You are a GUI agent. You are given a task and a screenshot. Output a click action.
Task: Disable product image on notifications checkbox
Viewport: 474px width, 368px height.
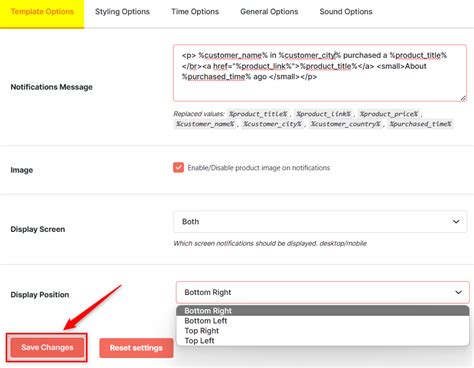[x=178, y=167]
